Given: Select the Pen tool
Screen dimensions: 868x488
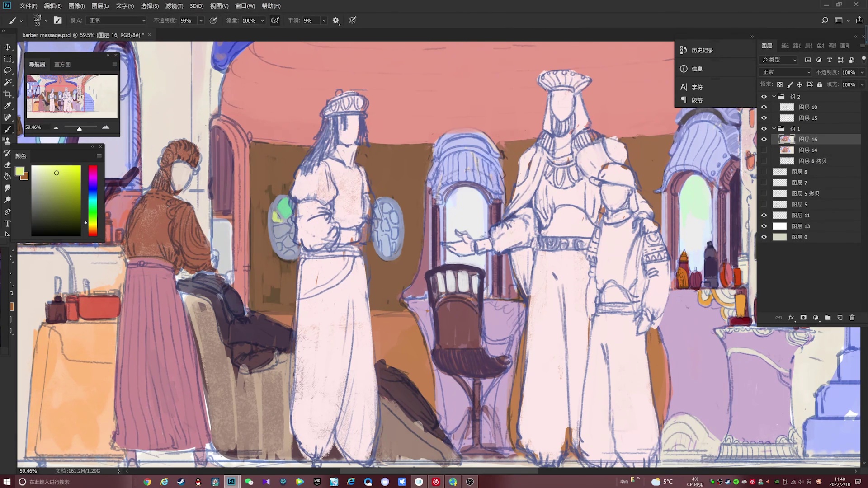Looking at the screenshot, I should coord(8,211).
